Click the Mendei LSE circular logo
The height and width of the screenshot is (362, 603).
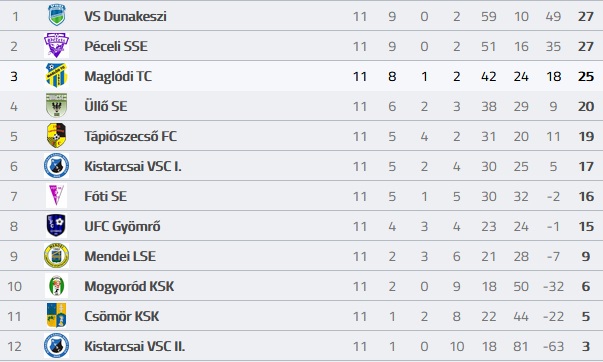pos(57,255)
